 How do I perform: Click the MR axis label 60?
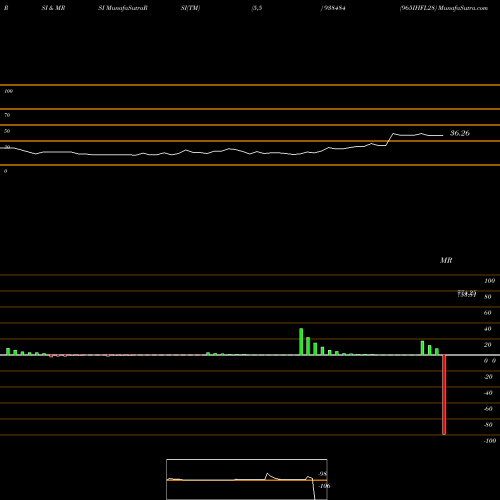[488, 313]
